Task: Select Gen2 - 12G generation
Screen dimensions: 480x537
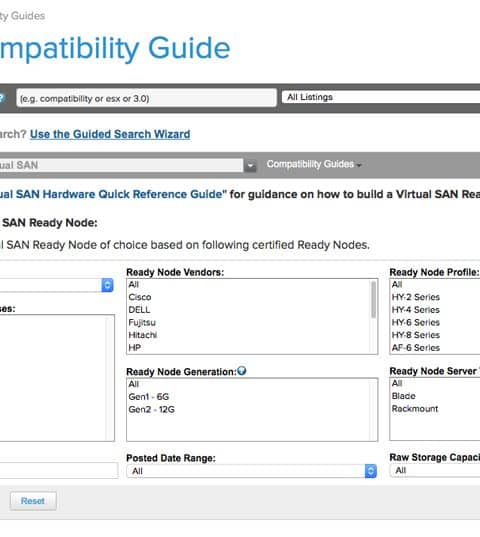Action: click(249, 409)
